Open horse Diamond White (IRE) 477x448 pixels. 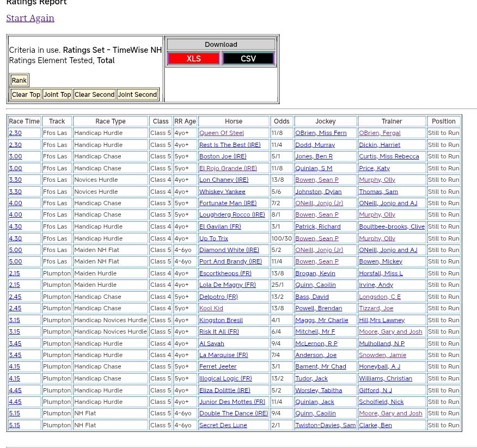click(229, 250)
